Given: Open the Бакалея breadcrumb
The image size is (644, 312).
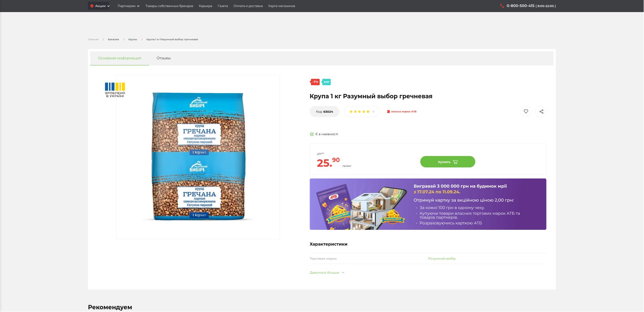Looking at the screenshot, I should point(113,39).
